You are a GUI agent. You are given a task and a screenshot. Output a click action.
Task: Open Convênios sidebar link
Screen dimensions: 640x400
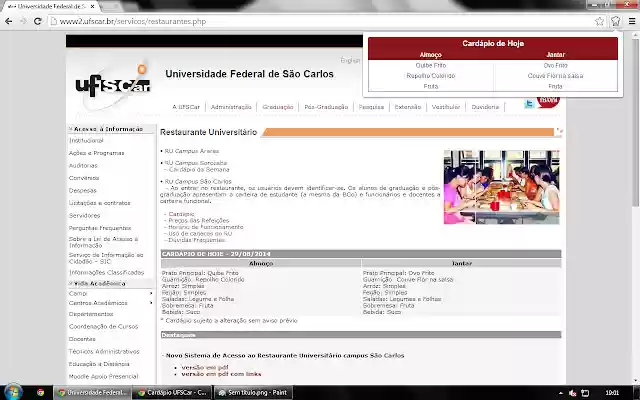tap(84, 178)
